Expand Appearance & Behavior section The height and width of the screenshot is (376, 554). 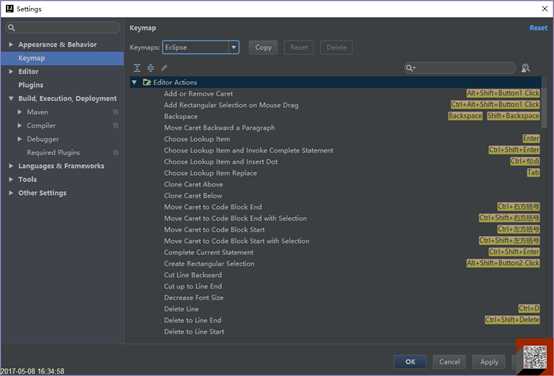pyautogui.click(x=11, y=45)
